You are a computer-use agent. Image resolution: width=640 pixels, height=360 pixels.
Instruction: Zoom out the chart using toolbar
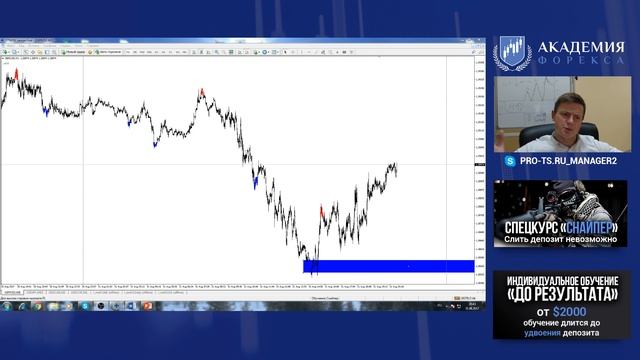click(x=223, y=52)
